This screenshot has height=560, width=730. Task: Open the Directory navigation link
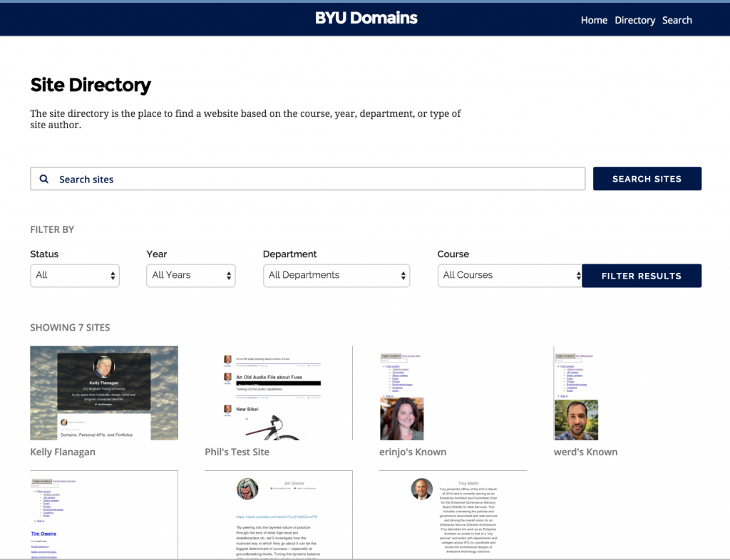[x=634, y=20]
